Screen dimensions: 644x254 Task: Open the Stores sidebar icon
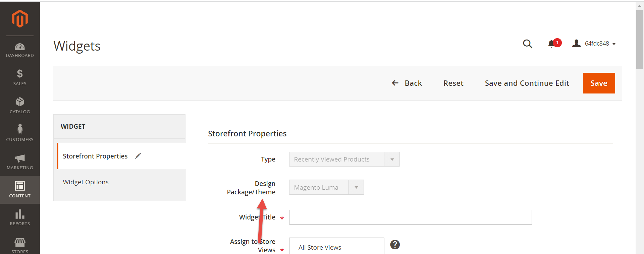coord(20,242)
